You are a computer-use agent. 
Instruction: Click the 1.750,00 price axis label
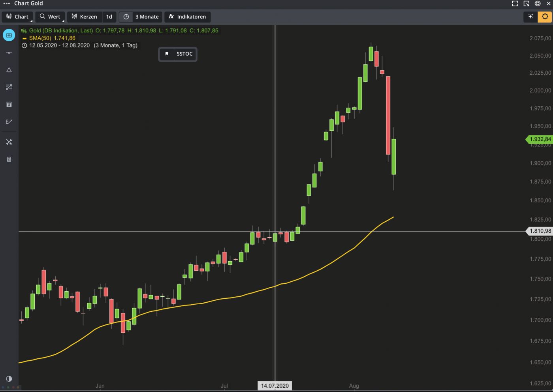coord(540,279)
